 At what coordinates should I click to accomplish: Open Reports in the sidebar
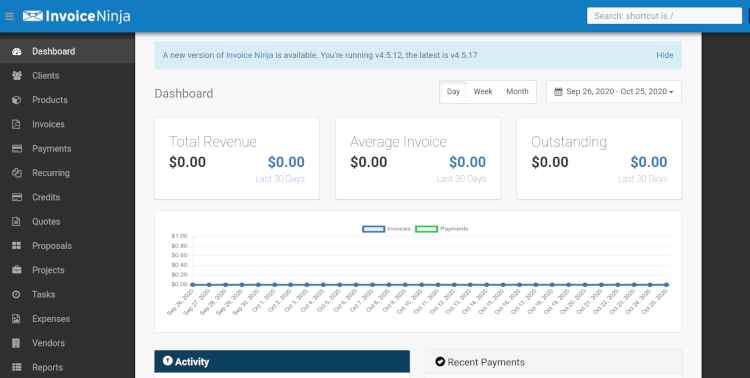[67, 367]
